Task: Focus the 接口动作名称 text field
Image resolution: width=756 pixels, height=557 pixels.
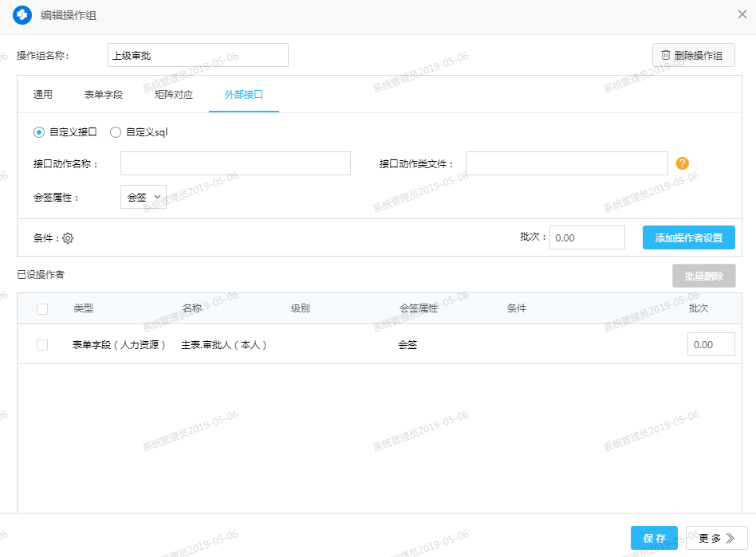Action: (235, 163)
